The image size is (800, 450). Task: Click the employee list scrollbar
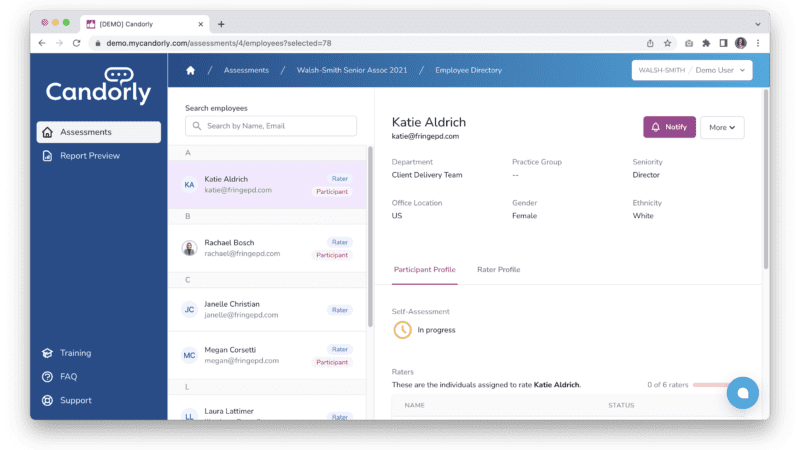[x=370, y=237]
